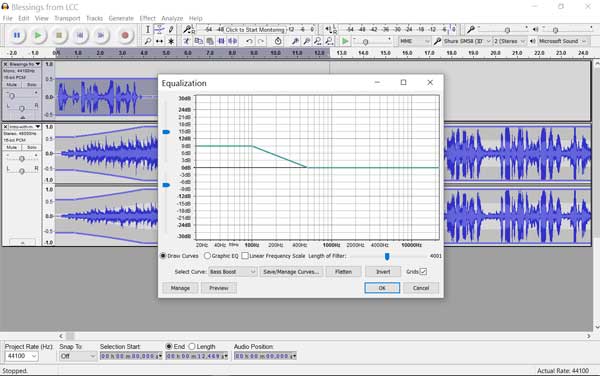Click the Paste icon in edit toolbar
600x376 pixels.
210,41
